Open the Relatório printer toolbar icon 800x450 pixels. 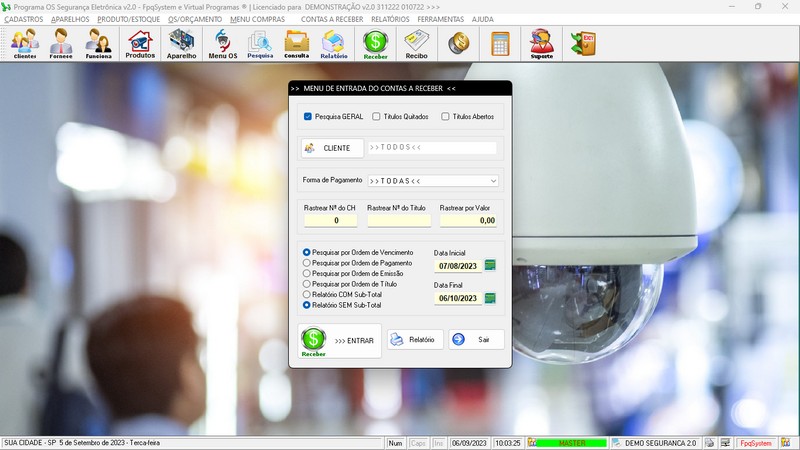334,44
